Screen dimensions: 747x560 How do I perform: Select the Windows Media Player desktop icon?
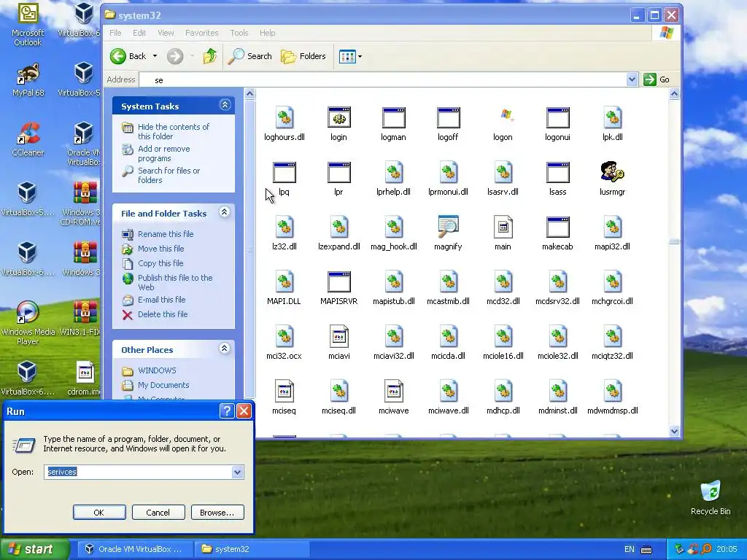tap(28, 323)
